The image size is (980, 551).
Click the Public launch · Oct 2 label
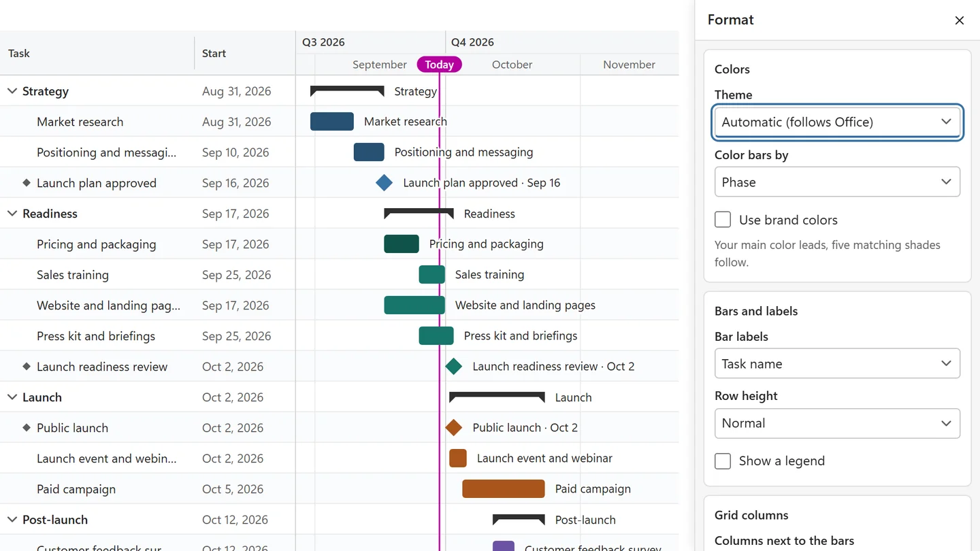(525, 428)
